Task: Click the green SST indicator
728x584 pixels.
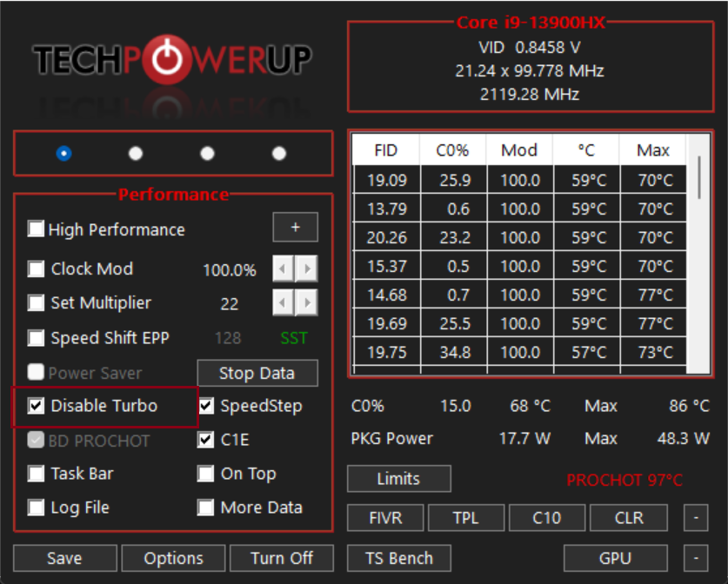Action: pos(294,338)
